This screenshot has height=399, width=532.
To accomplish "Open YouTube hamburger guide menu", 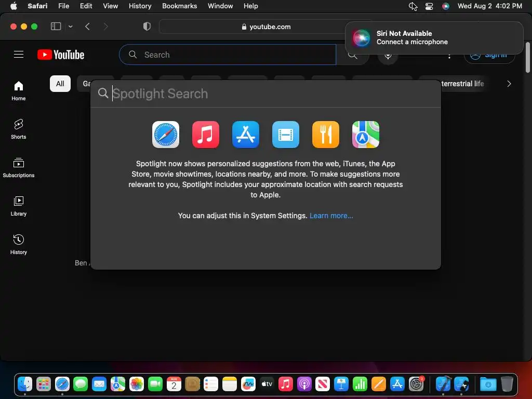I will click(19, 54).
